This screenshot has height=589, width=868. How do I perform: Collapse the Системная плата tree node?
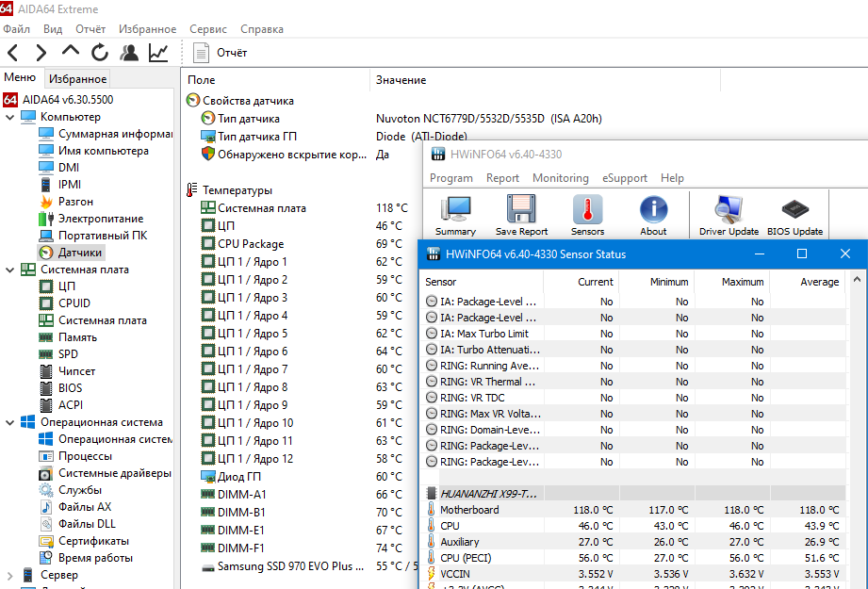pos(9,270)
